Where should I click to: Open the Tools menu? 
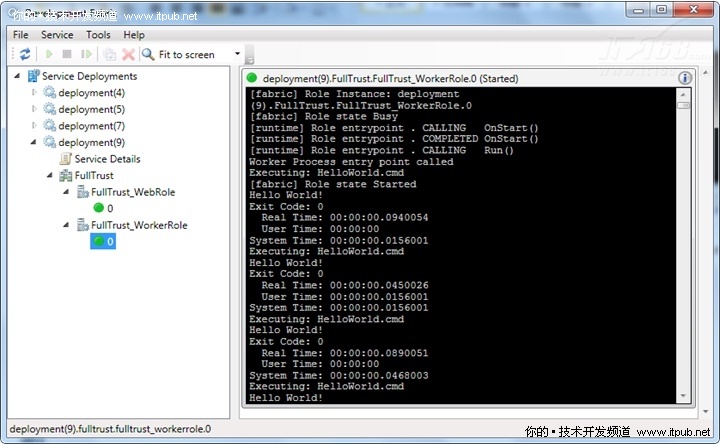click(98, 35)
